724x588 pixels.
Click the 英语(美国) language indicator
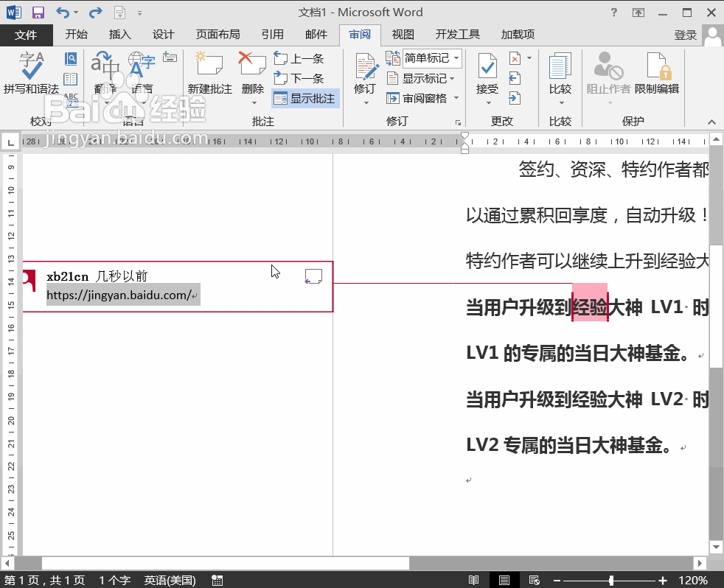click(170, 580)
